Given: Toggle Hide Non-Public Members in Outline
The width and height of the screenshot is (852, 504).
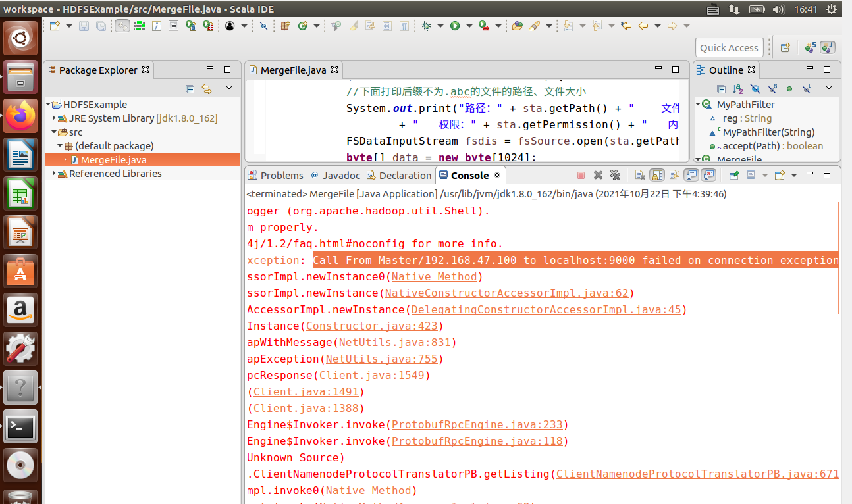Looking at the screenshot, I should point(789,89).
